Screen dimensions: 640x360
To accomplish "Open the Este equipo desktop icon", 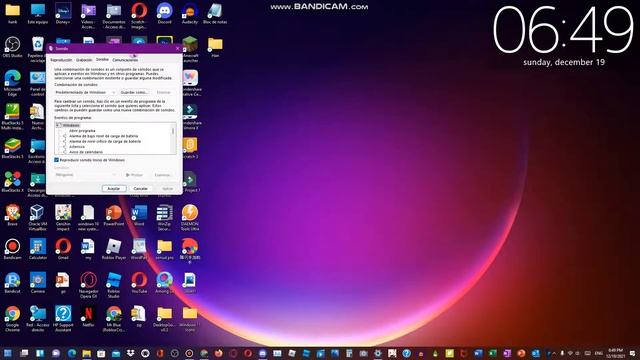I will coord(38,13).
